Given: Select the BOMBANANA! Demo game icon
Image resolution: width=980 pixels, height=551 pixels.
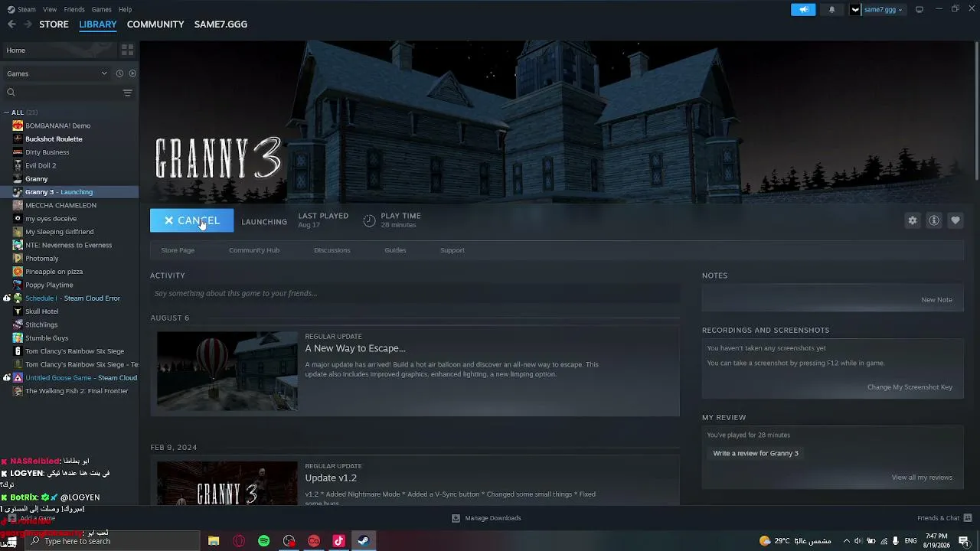Looking at the screenshot, I should 18,126.
